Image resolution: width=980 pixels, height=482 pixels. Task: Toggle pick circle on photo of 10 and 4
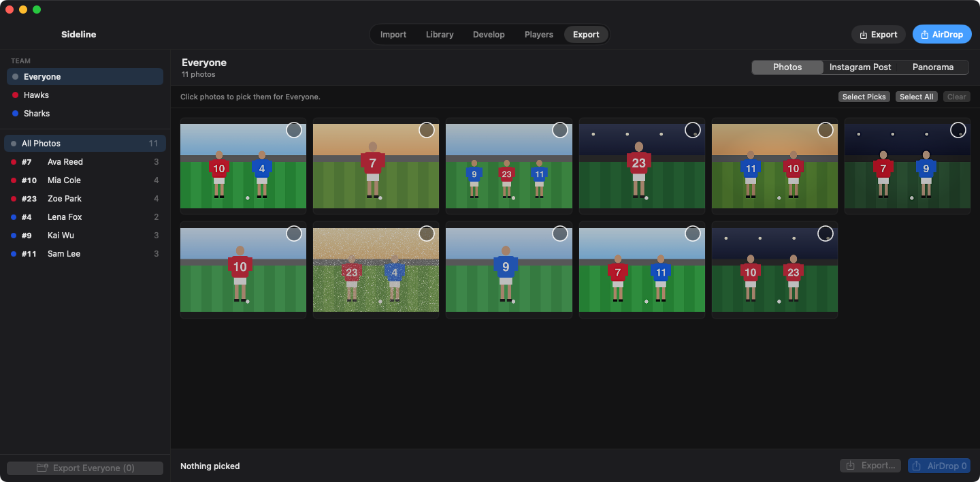point(294,130)
